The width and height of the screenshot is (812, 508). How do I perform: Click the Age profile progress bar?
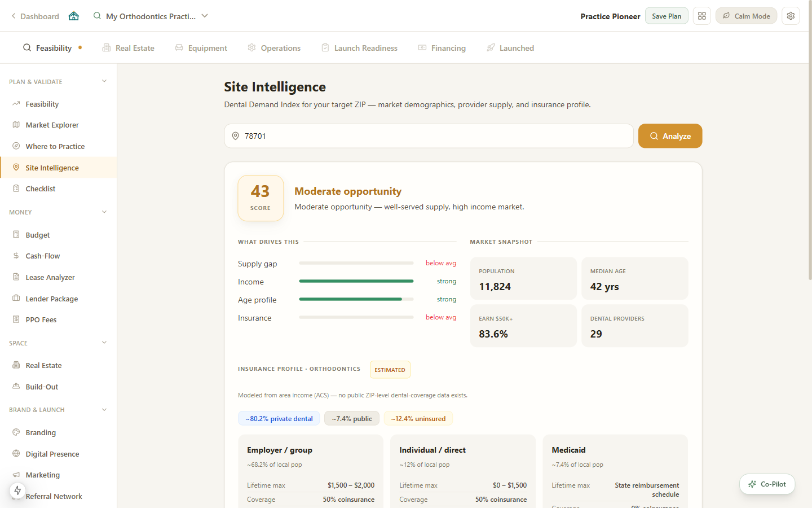356,299
